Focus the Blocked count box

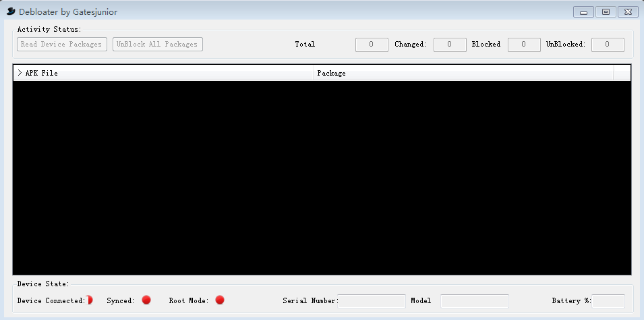point(524,45)
